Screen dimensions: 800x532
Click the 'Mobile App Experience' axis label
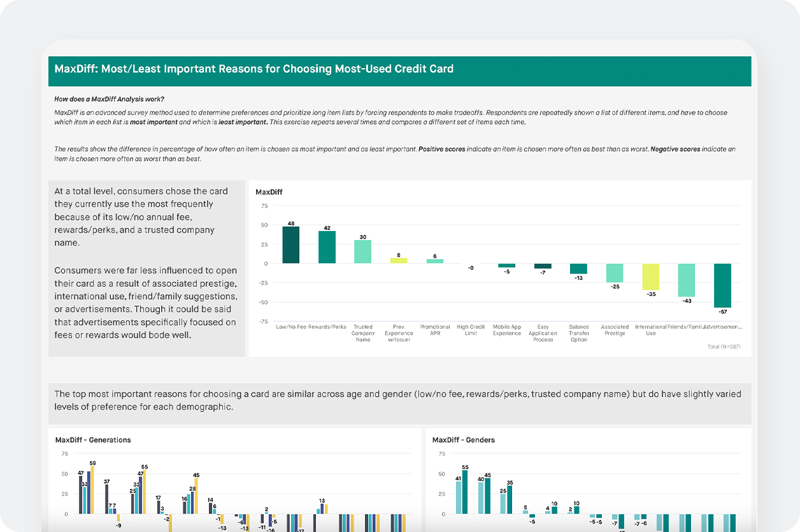pos(507,330)
